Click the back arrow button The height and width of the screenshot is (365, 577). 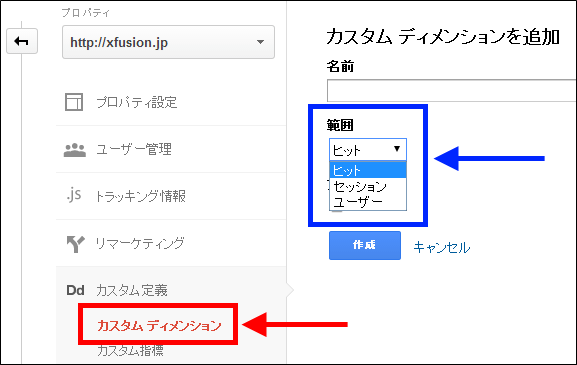click(22, 41)
